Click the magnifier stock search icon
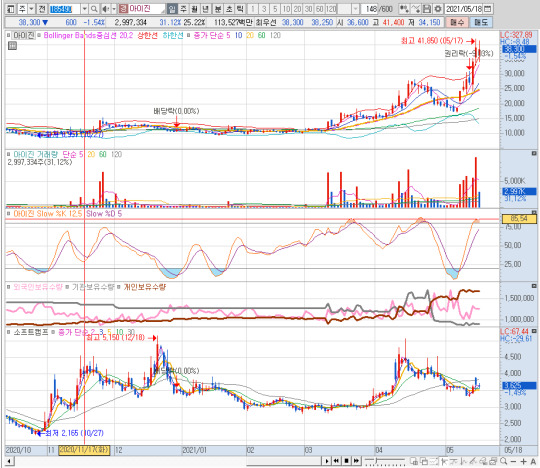 click(94, 9)
